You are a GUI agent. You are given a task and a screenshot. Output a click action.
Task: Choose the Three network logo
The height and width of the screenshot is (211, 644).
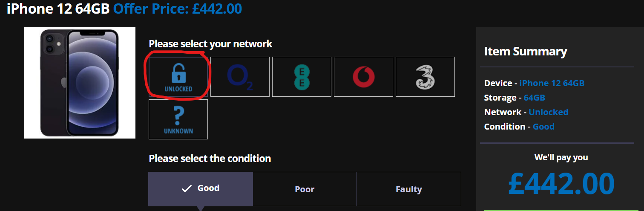click(425, 77)
